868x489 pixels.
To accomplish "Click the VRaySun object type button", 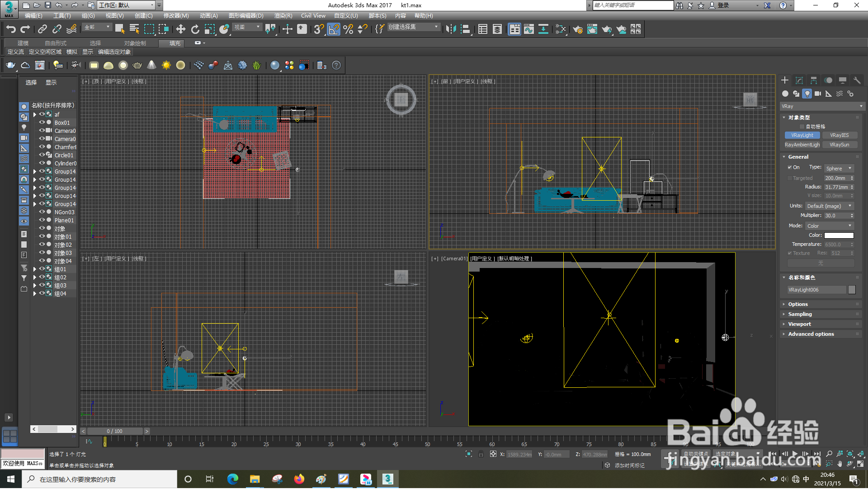I will (x=840, y=145).
